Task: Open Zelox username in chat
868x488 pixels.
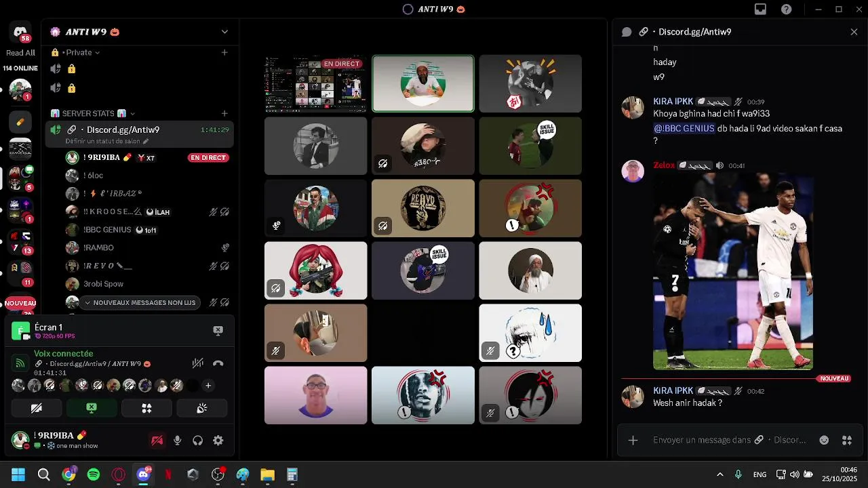Action: (664, 165)
